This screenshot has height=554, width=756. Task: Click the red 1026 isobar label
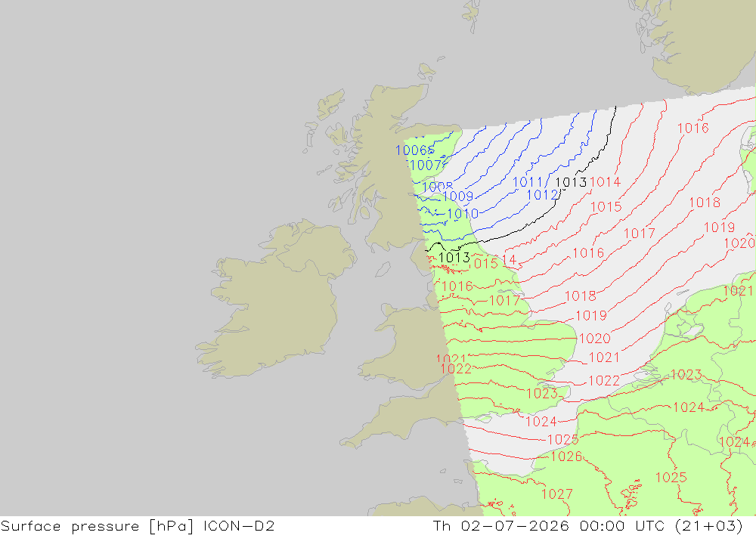pyautogui.click(x=566, y=457)
